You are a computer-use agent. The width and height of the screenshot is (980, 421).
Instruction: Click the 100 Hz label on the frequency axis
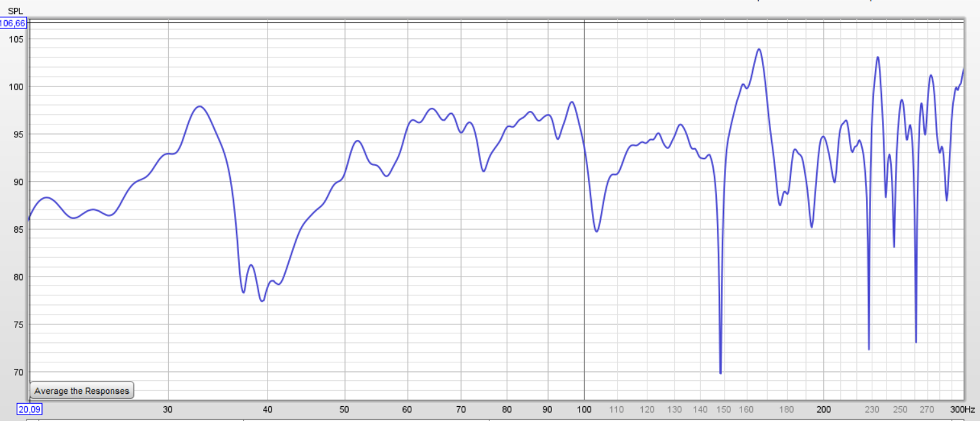tap(584, 409)
